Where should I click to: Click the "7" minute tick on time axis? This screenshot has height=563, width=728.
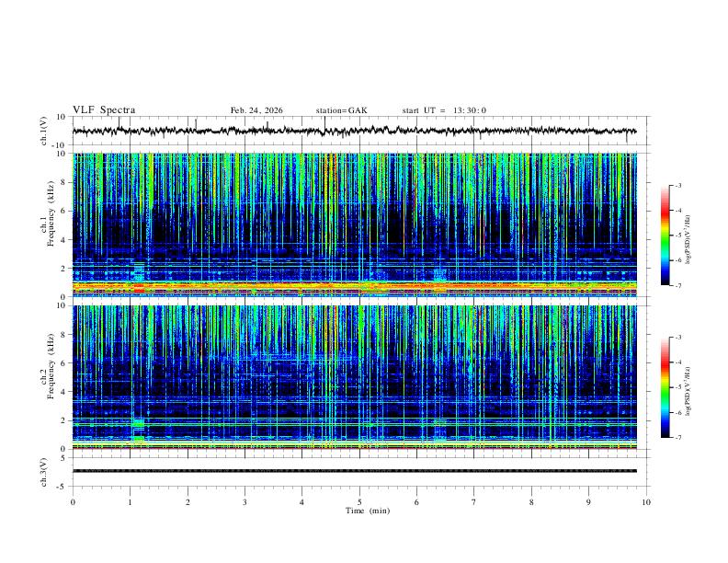tap(474, 502)
